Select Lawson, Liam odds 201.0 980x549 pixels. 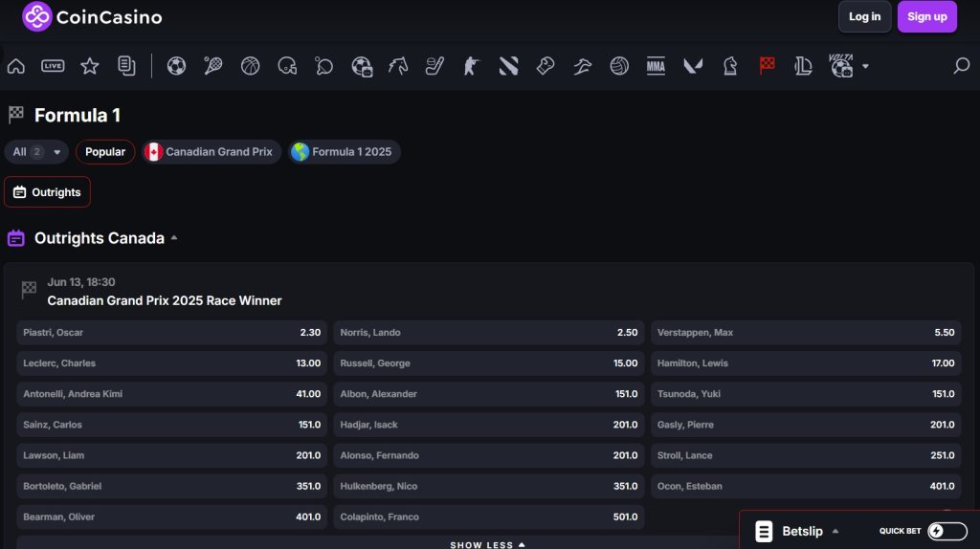pyautogui.click(x=172, y=455)
